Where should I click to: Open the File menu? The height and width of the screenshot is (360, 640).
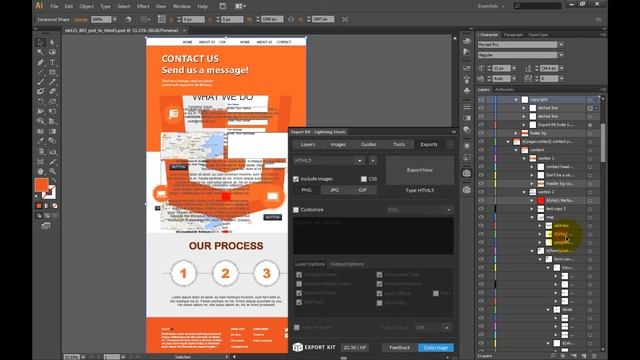tap(54, 6)
